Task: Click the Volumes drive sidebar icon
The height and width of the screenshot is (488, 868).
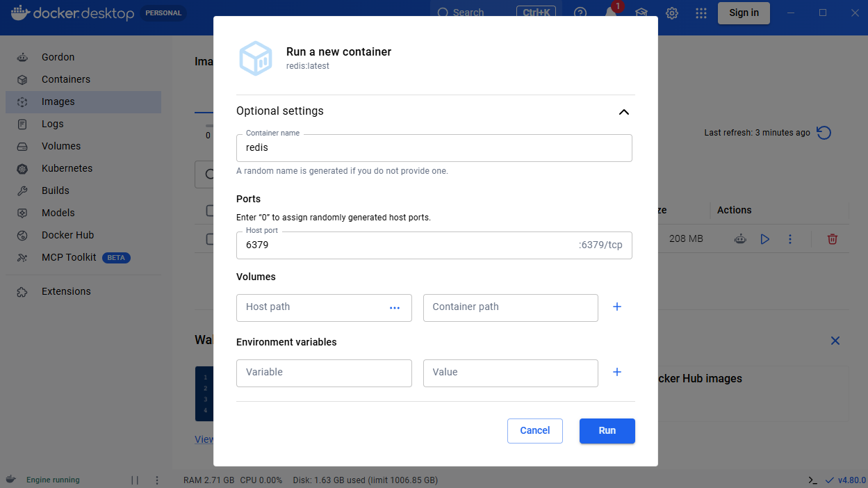Action: (22, 146)
